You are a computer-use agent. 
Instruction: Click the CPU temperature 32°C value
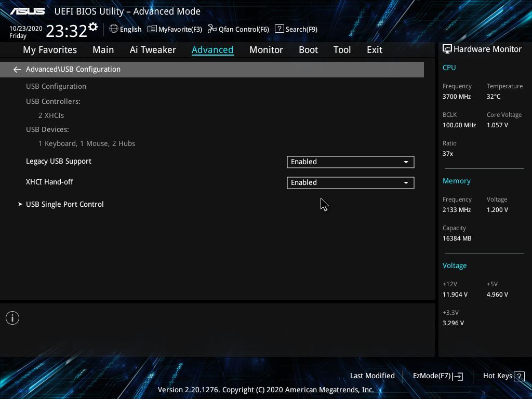pyautogui.click(x=494, y=97)
